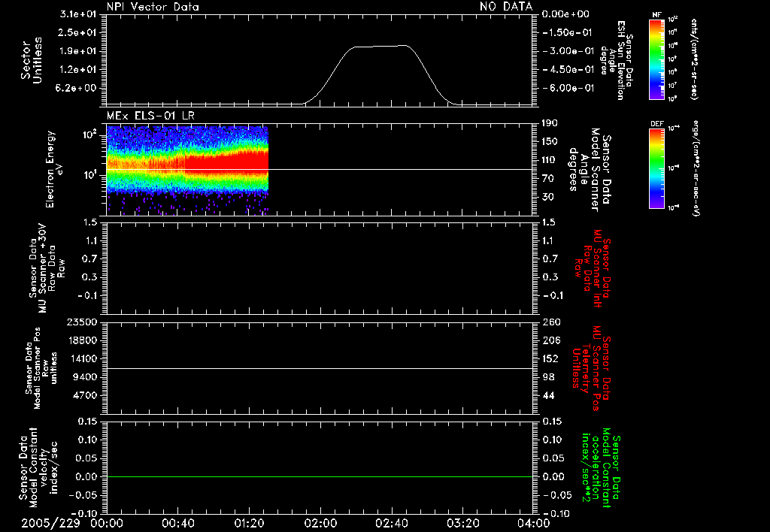The height and width of the screenshot is (532, 770).
Task: Select the 'NPI Vector Data' panel title
Action: click(153, 7)
